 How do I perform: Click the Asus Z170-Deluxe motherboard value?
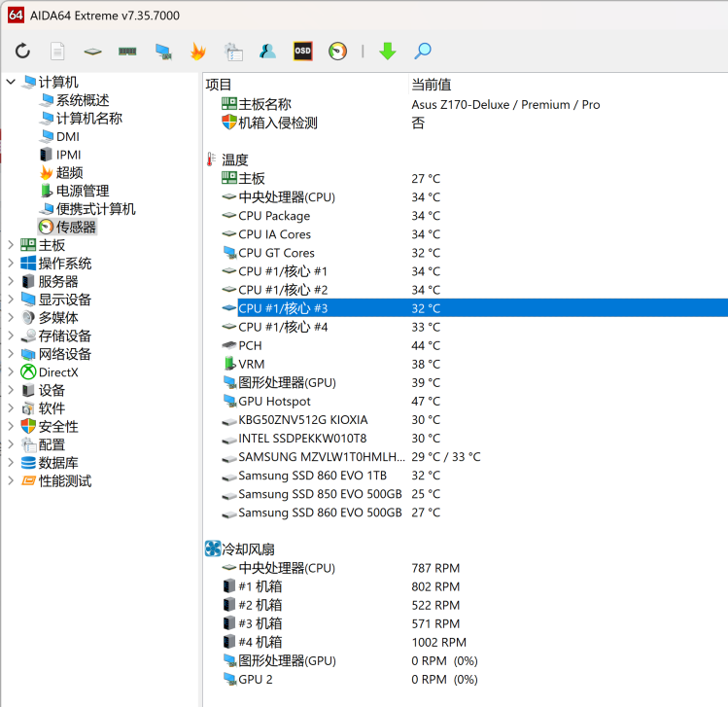pos(505,104)
